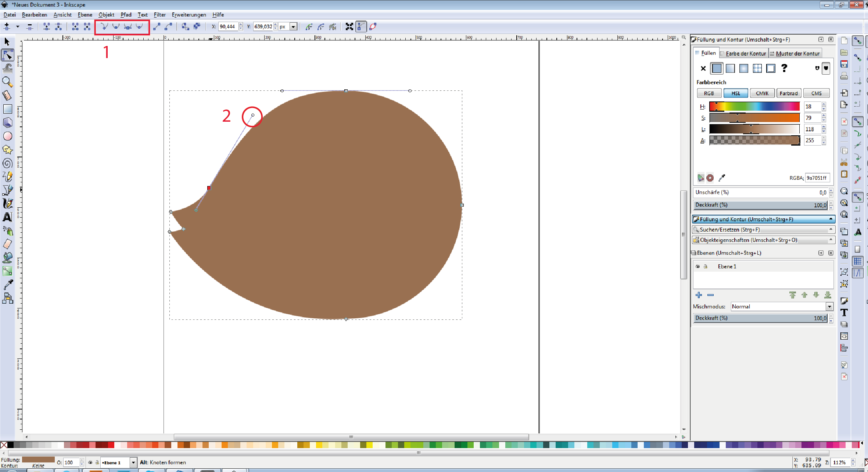Click the cut scissors icon

point(844,162)
